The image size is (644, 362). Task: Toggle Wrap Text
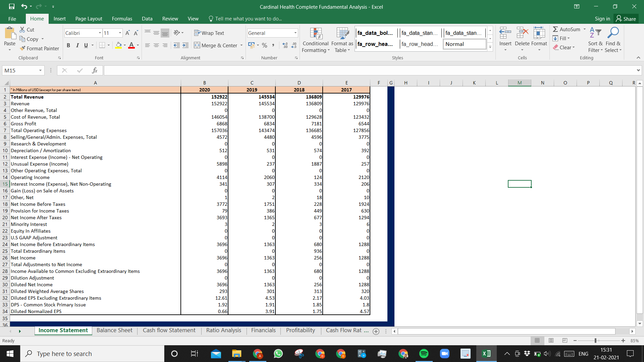tap(209, 33)
